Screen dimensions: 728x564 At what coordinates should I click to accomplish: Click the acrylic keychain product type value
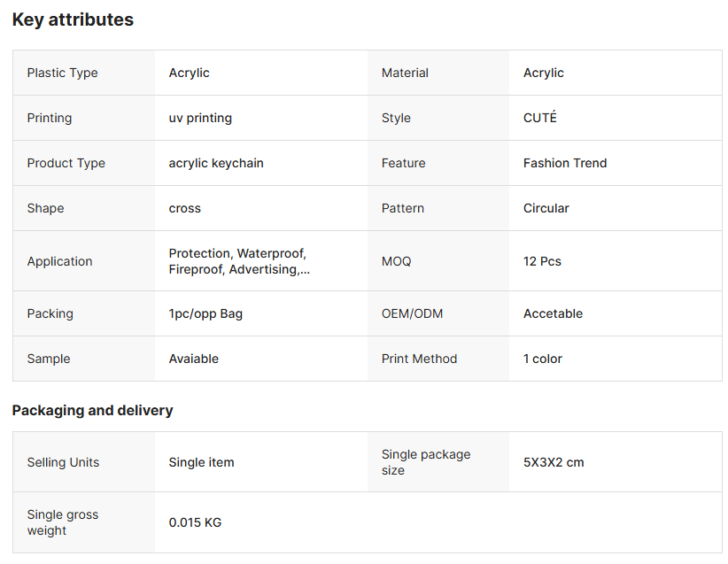(216, 163)
